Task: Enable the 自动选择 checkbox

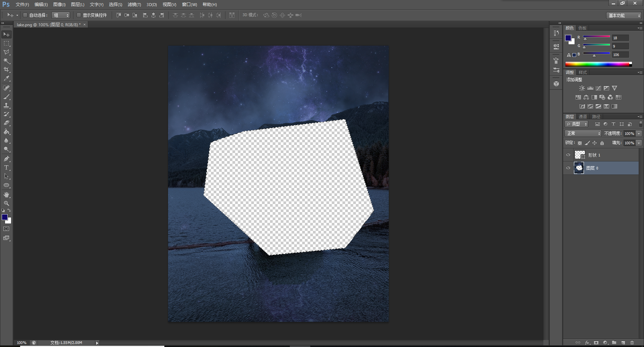Action: pos(25,15)
